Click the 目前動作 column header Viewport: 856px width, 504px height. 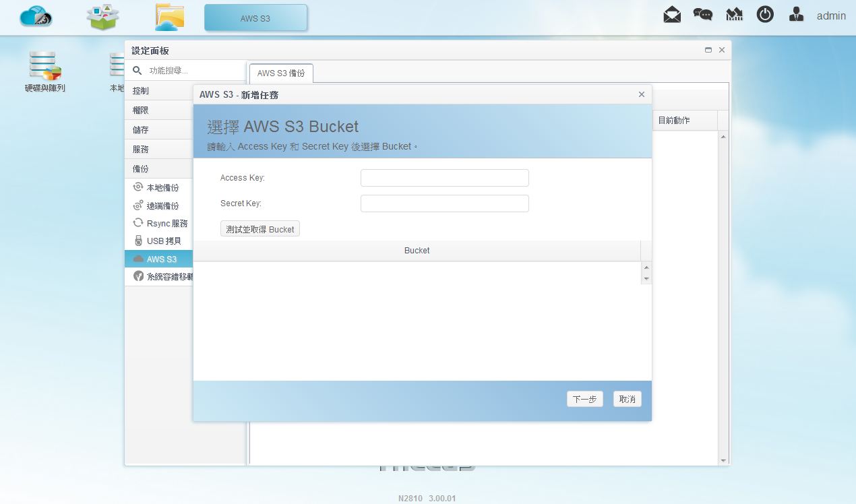coord(683,121)
